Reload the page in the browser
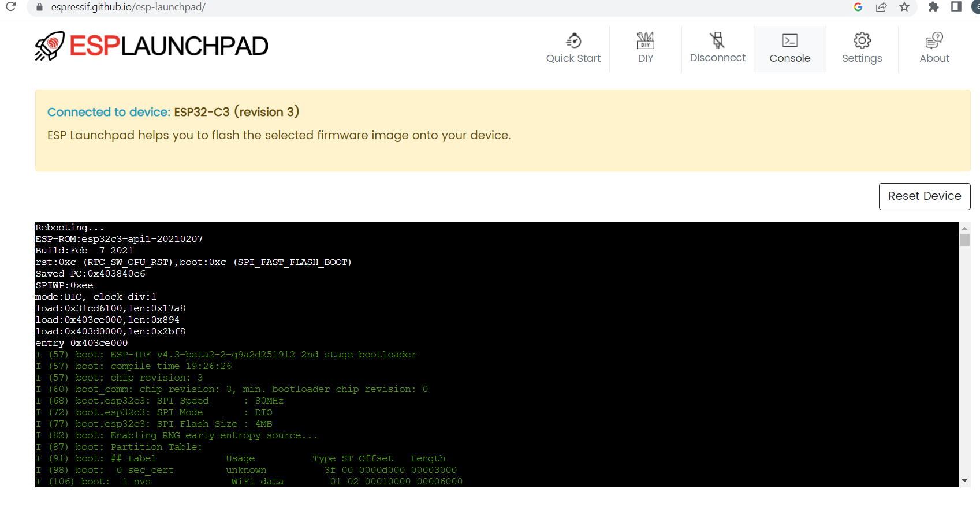 11,7
